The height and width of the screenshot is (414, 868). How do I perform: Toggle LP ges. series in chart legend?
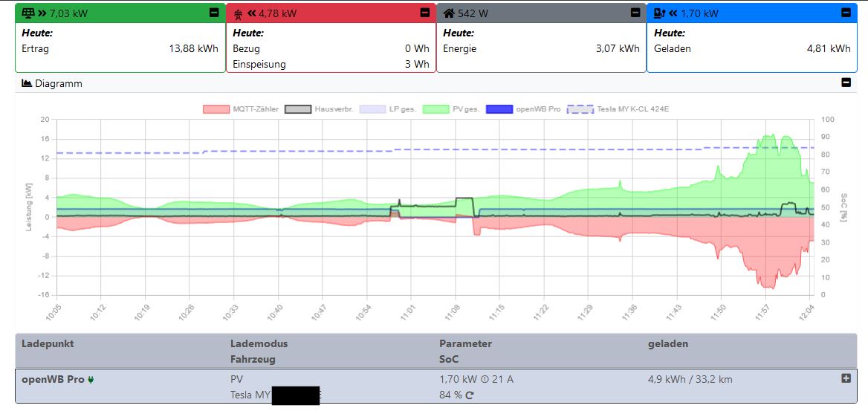pos(389,109)
